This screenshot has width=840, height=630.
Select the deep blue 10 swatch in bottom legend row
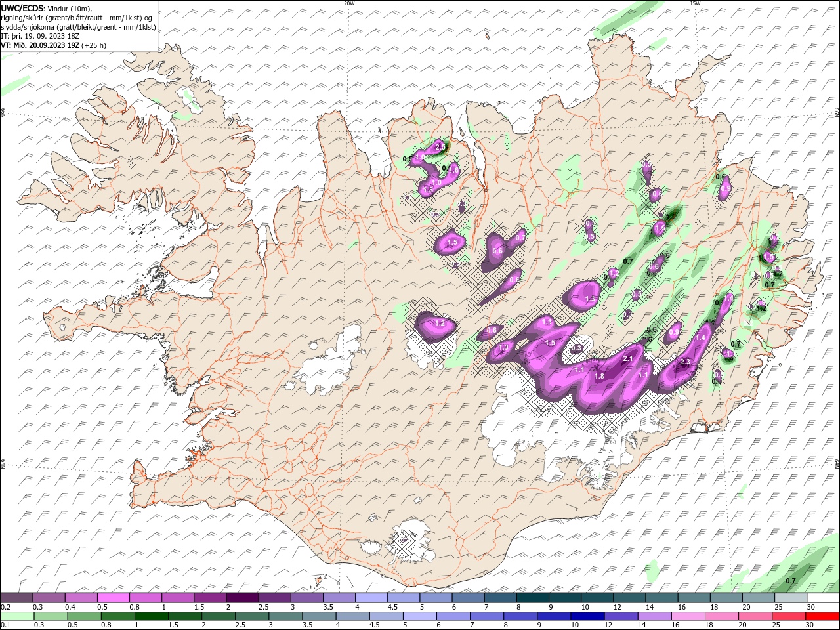(586, 616)
